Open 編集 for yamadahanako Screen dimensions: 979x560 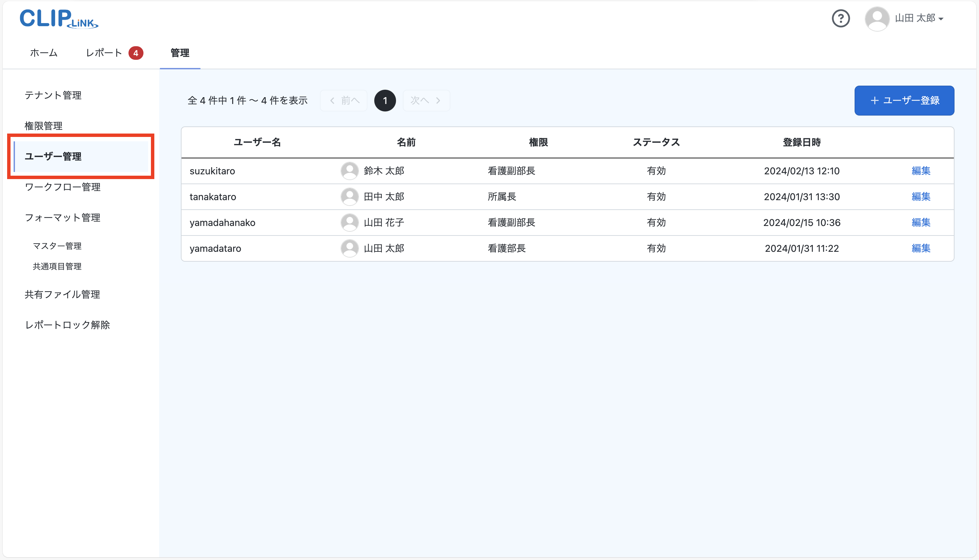click(x=921, y=222)
